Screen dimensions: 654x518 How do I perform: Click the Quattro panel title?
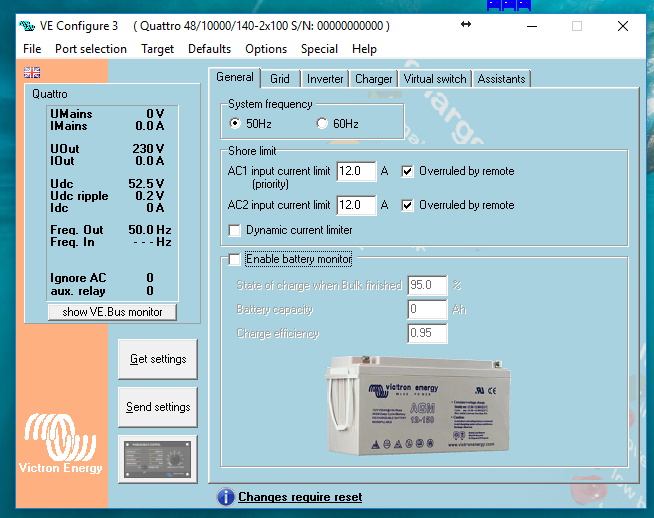coord(50,94)
